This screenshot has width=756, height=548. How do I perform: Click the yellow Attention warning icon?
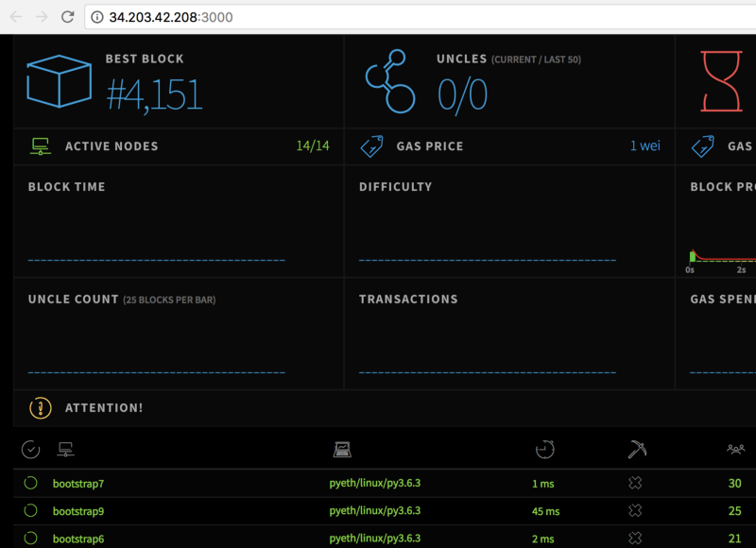[x=41, y=408]
